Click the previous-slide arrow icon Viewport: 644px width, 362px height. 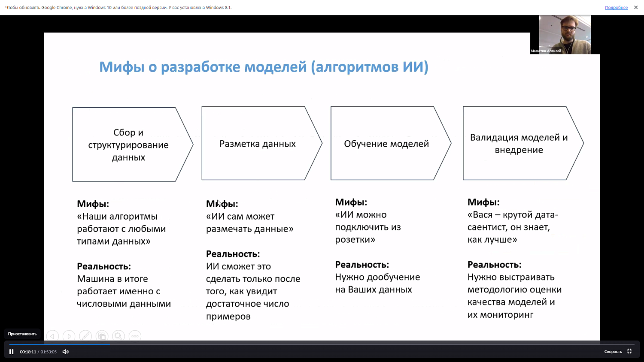[52, 336]
